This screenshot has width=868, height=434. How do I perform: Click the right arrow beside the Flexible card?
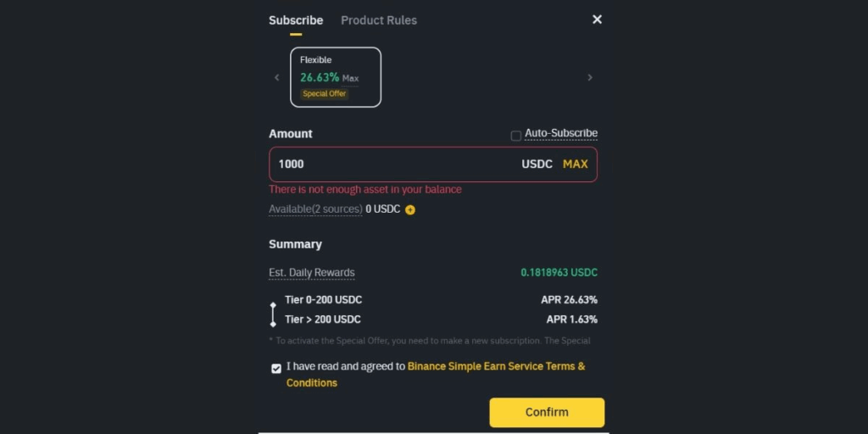click(590, 77)
